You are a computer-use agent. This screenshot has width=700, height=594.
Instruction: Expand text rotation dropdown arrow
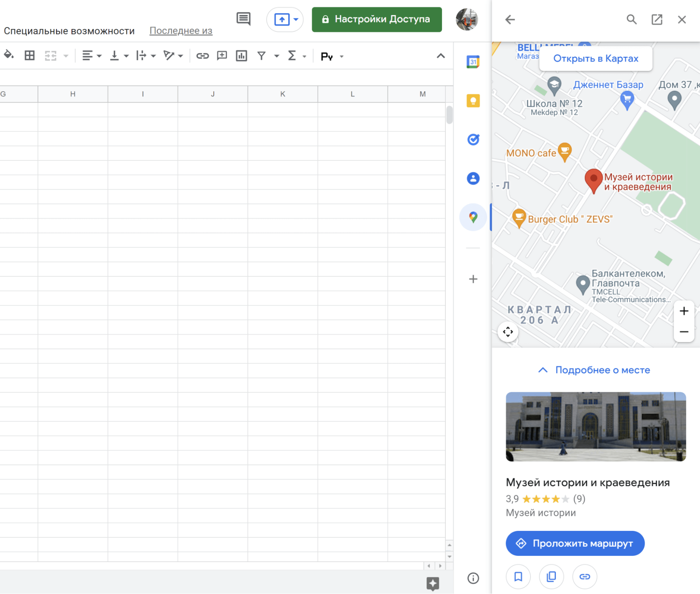coord(181,56)
